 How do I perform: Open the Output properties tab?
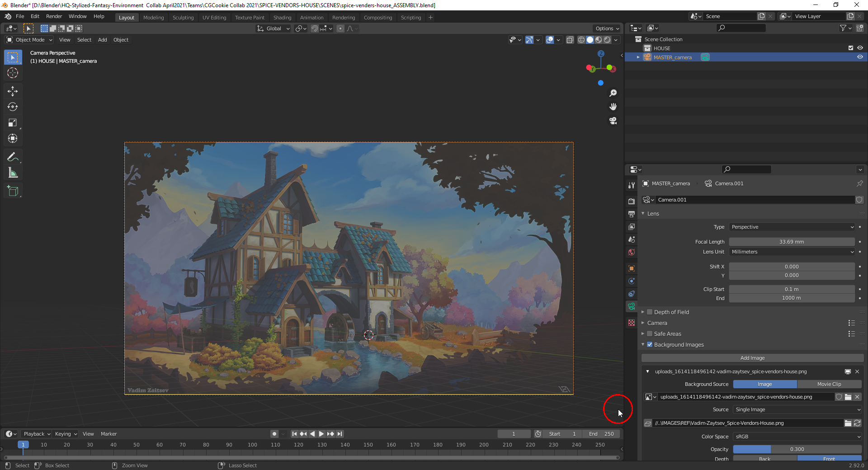coord(632,214)
